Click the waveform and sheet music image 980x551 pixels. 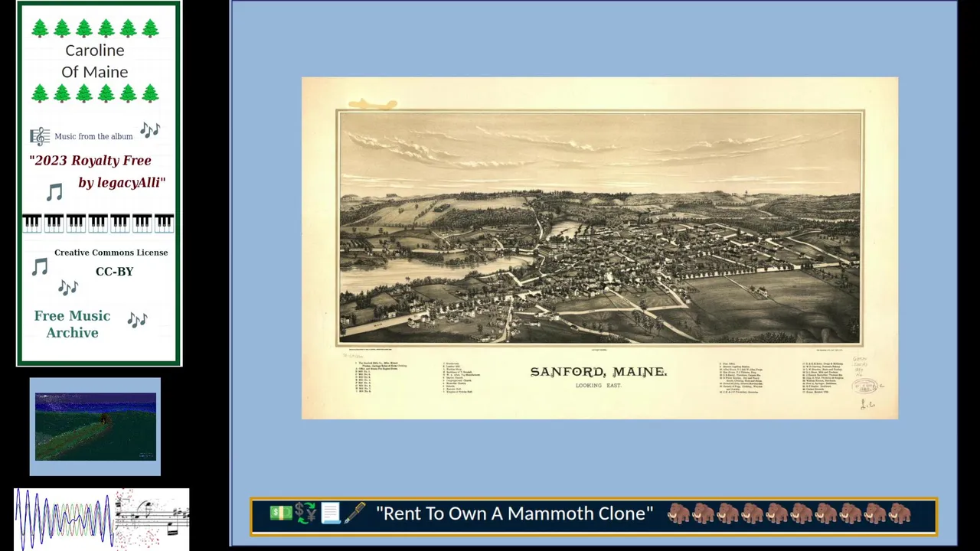(102, 519)
